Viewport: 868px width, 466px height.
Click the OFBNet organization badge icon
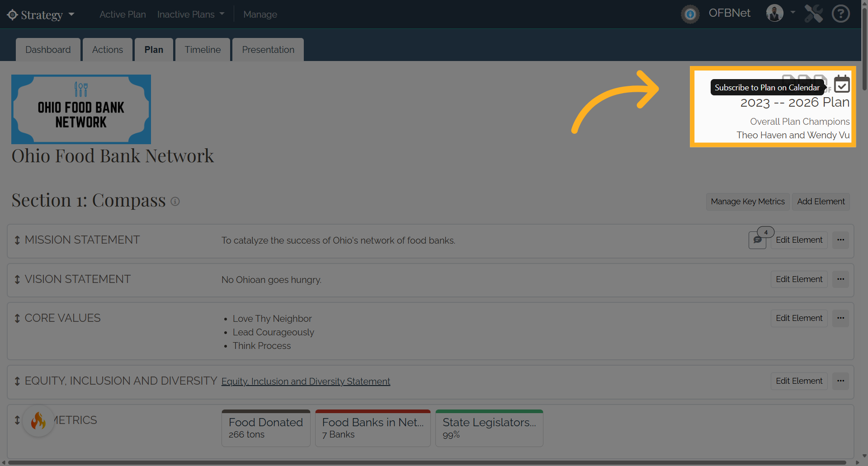pyautogui.click(x=690, y=14)
